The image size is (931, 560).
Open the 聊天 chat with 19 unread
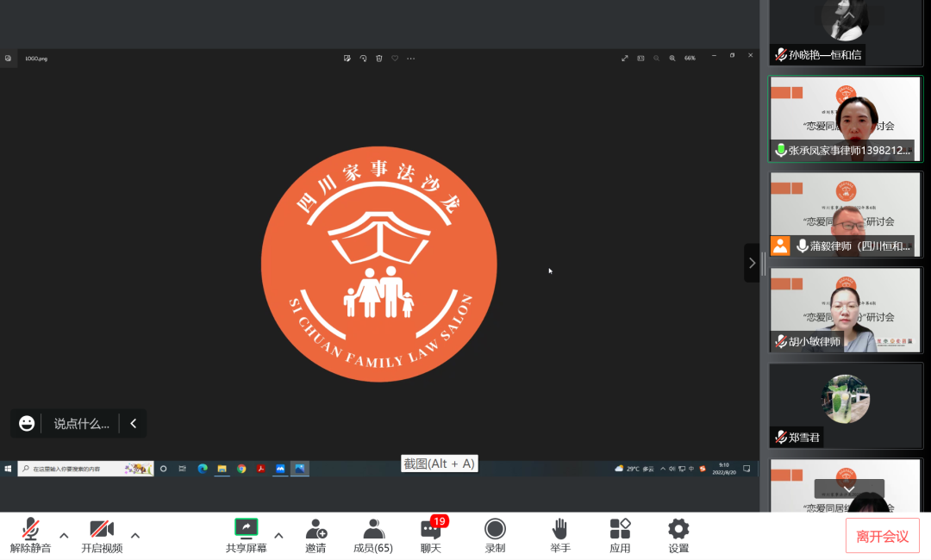(431, 529)
